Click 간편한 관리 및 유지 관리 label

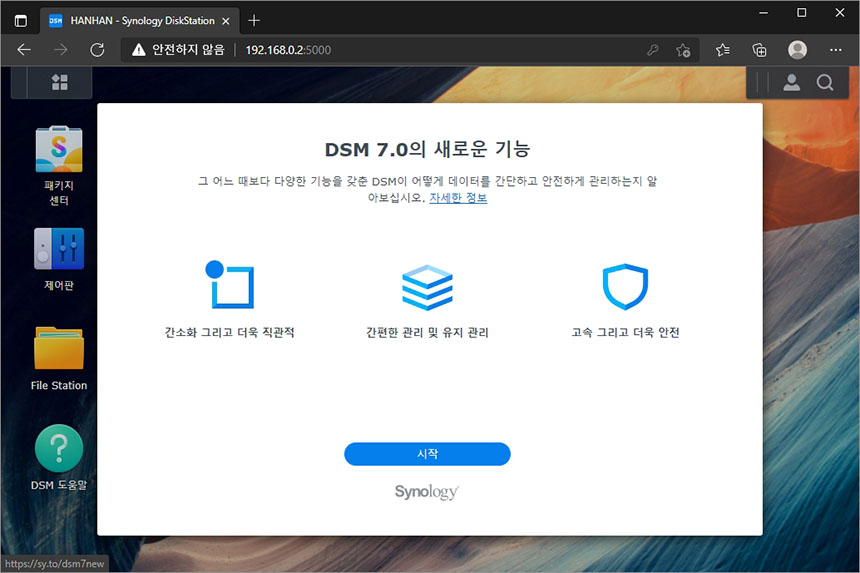(x=427, y=332)
